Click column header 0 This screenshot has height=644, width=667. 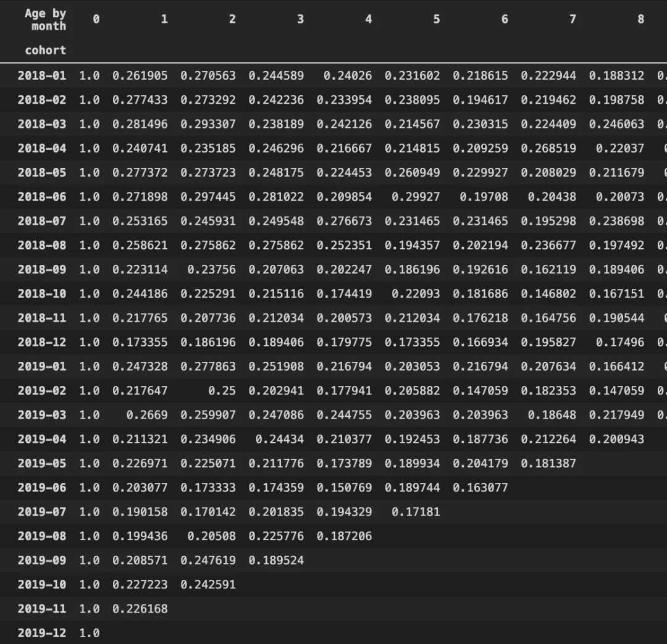tap(96, 19)
